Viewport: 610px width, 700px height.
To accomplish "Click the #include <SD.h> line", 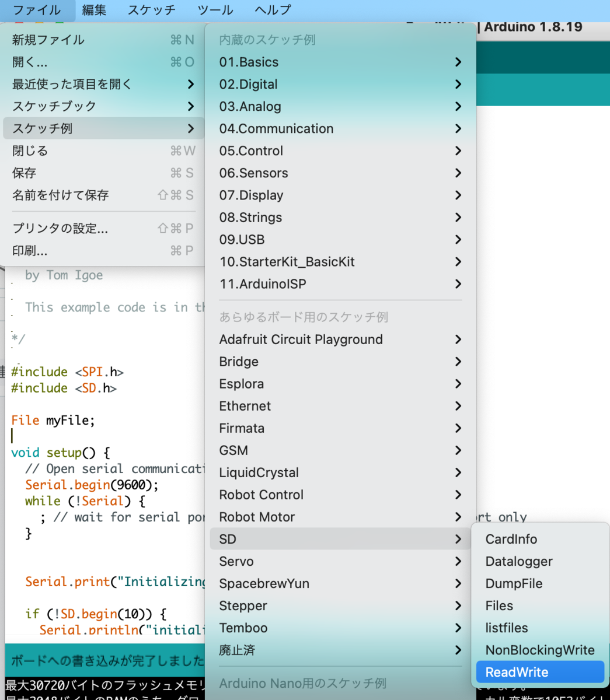I will click(64, 388).
